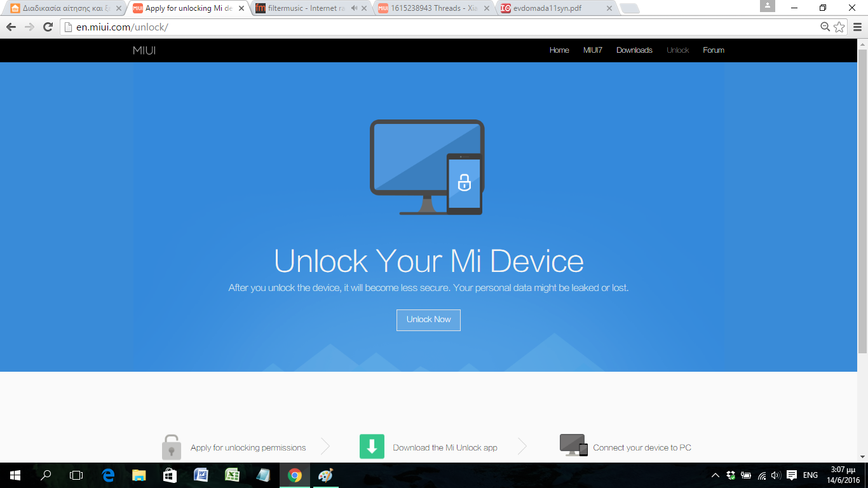Open the Forum link in navbar
This screenshot has width=868, height=488.
click(x=713, y=50)
